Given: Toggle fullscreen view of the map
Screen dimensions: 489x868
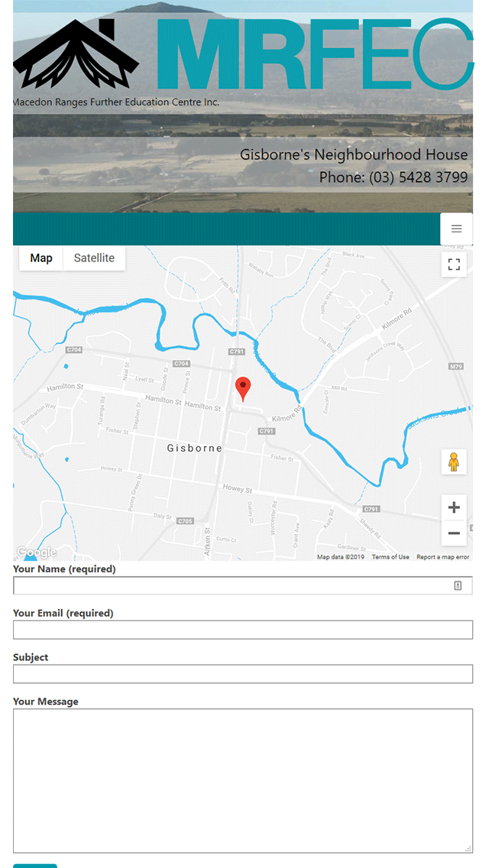Looking at the screenshot, I should coord(454,264).
